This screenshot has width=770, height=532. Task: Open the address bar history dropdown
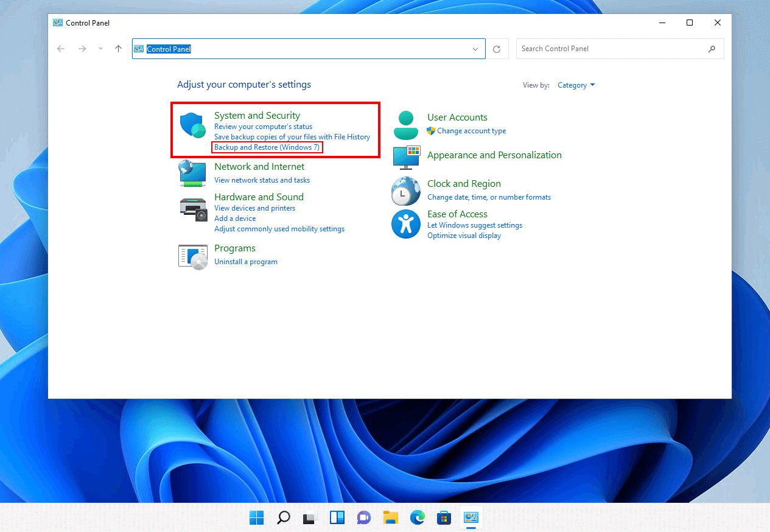[x=476, y=49]
